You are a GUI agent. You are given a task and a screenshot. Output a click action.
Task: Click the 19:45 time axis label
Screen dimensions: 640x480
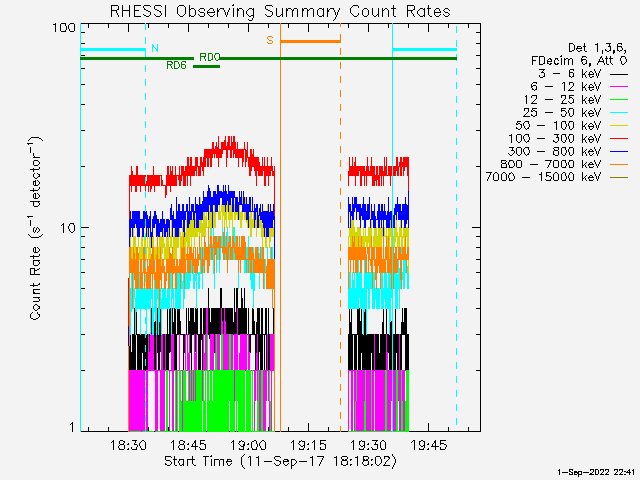tap(429, 445)
